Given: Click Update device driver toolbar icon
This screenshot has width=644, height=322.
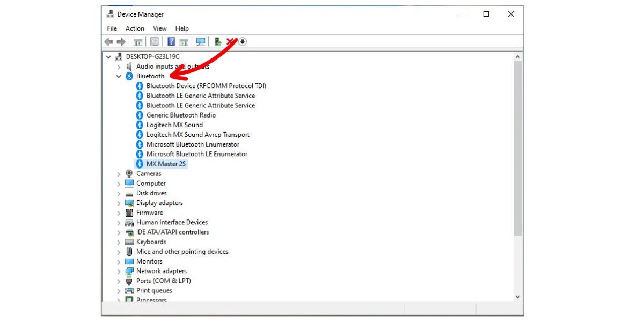Looking at the screenshot, I should tap(218, 42).
